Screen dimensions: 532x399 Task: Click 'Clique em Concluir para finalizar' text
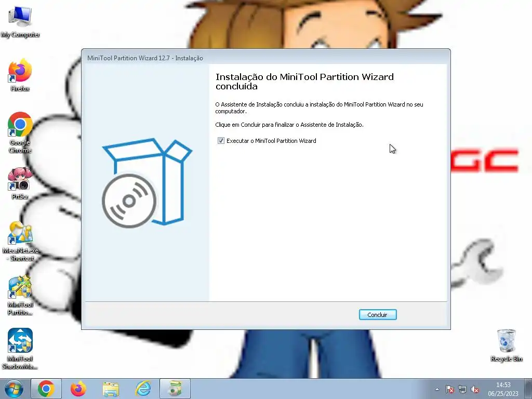[x=289, y=125]
